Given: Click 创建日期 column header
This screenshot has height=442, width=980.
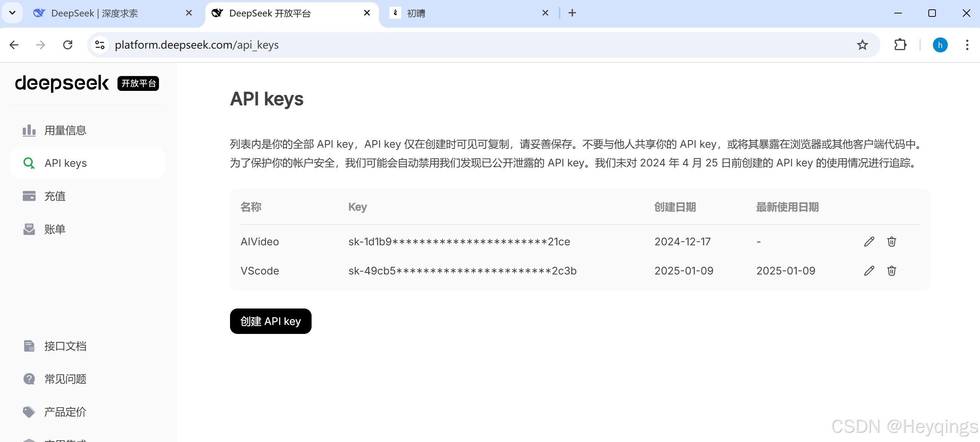Looking at the screenshot, I should [675, 207].
